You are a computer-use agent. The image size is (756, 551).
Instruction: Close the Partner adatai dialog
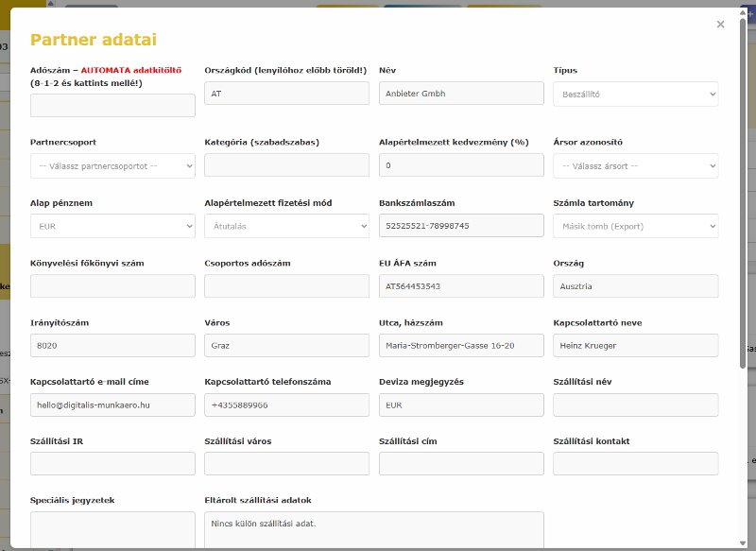pyautogui.click(x=720, y=25)
